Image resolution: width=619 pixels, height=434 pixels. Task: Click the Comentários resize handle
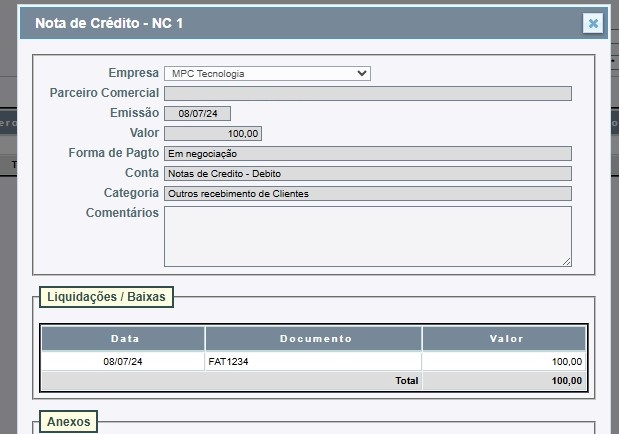(x=567, y=262)
